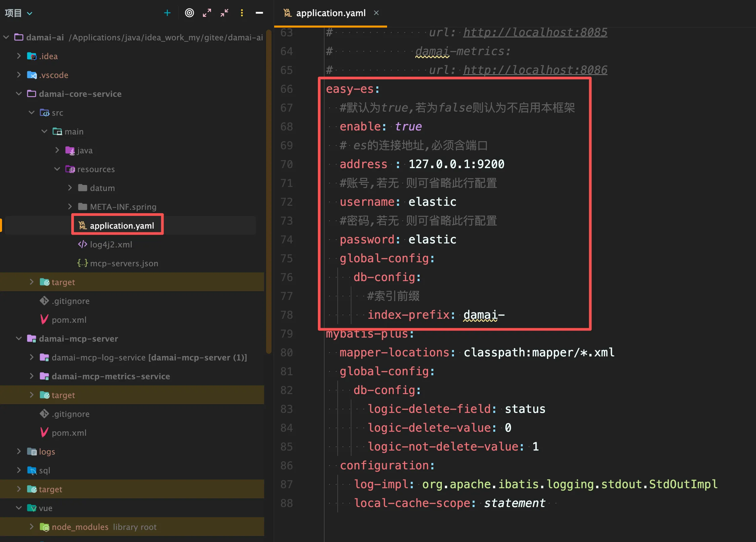Collapse the resources folder
This screenshot has width=756, height=542.
pyautogui.click(x=57, y=169)
